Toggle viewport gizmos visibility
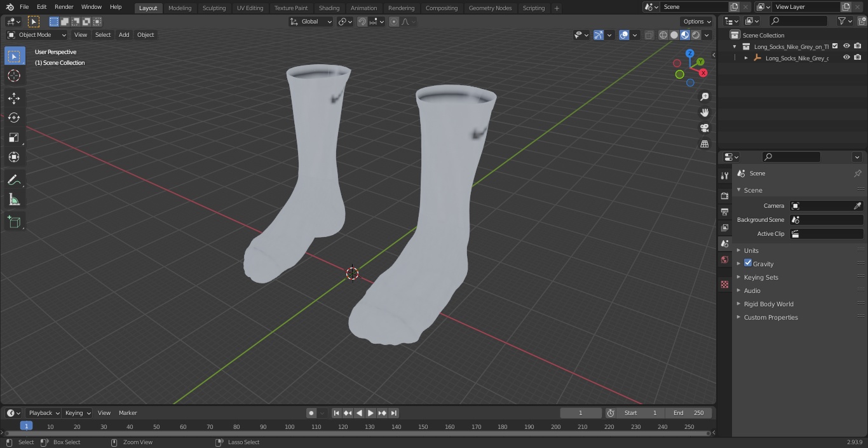The height and width of the screenshot is (448, 868). 599,35
